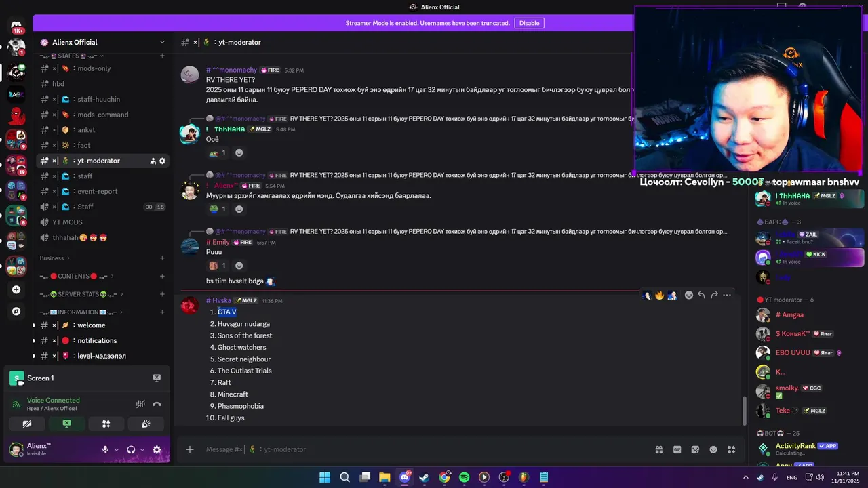
Task: Open ActivityRank bot in member list
Action: 810,449
